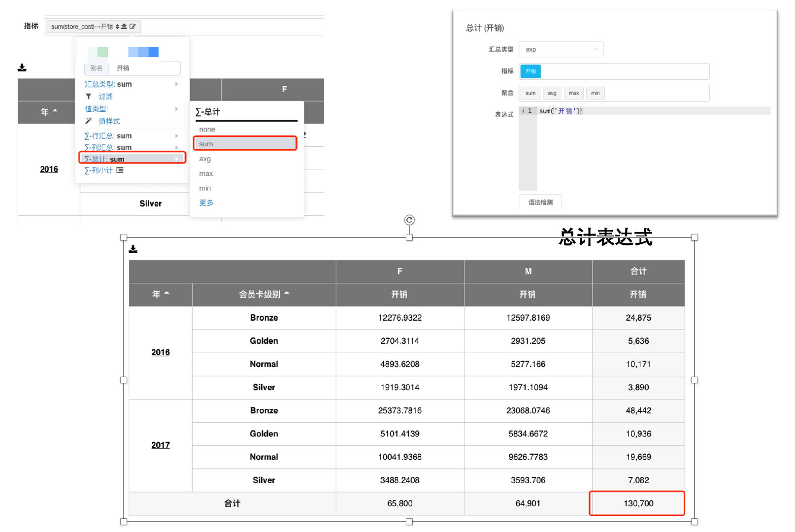The image size is (795, 532).
Task: Click the 更多 link in the submenu
Action: tap(206, 203)
